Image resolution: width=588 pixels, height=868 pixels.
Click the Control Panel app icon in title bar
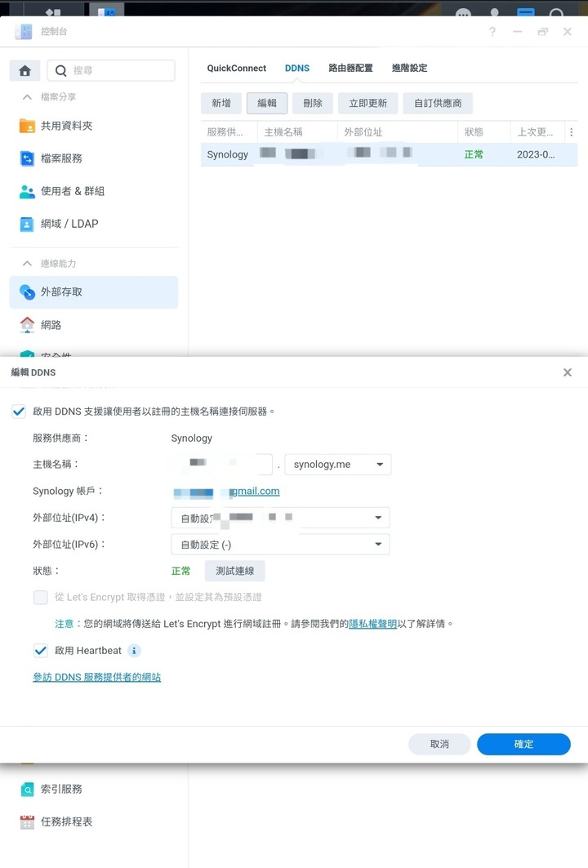pos(23,32)
